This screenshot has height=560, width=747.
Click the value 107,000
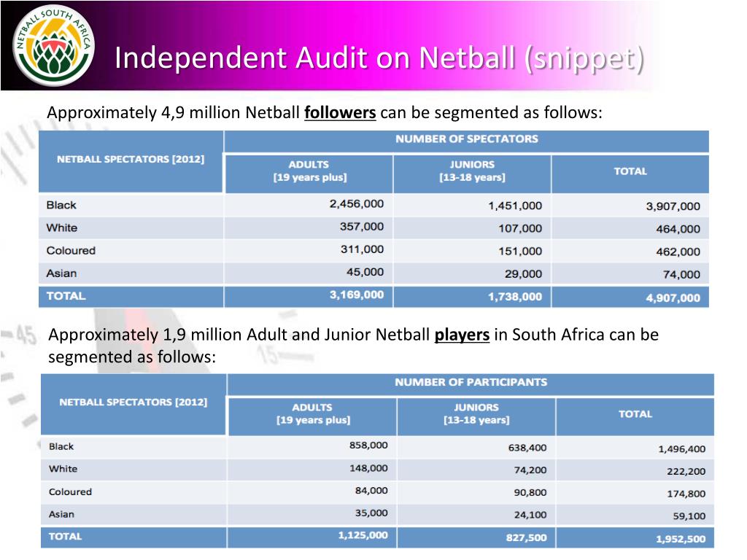(520, 228)
